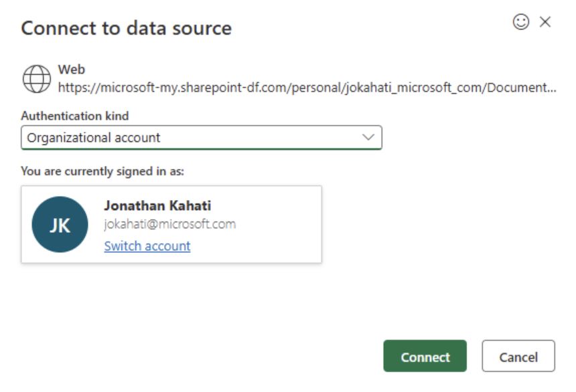Viewport: 576px width, 392px height.
Task: Click the Web source label
Action: (x=72, y=70)
